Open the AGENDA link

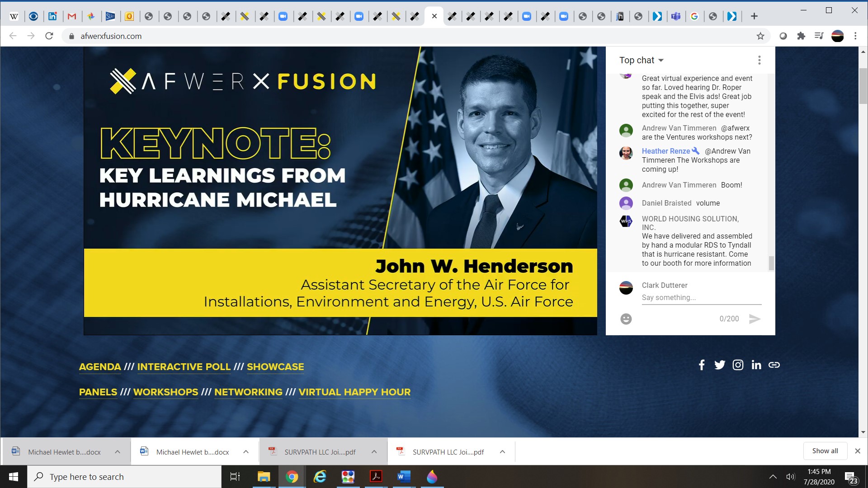pos(100,367)
